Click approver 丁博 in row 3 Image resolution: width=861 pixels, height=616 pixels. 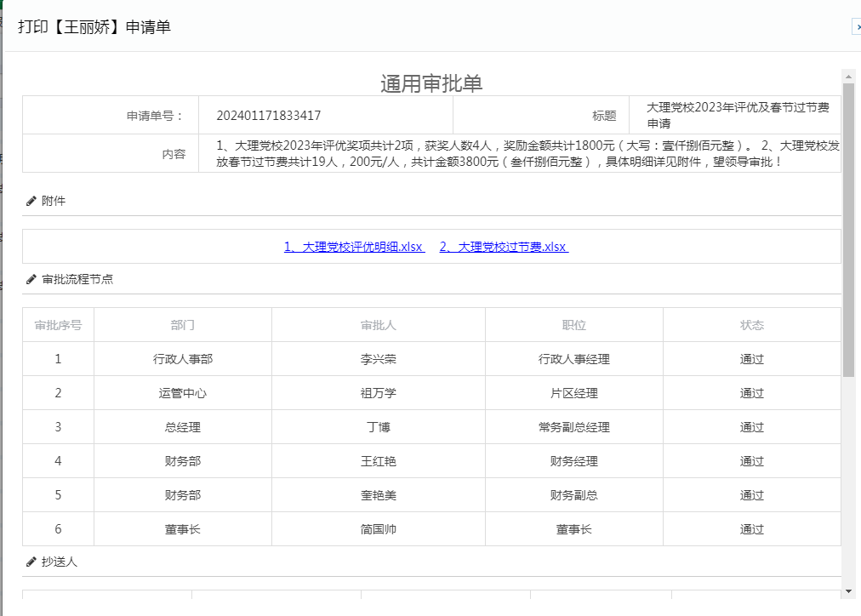[x=379, y=427]
